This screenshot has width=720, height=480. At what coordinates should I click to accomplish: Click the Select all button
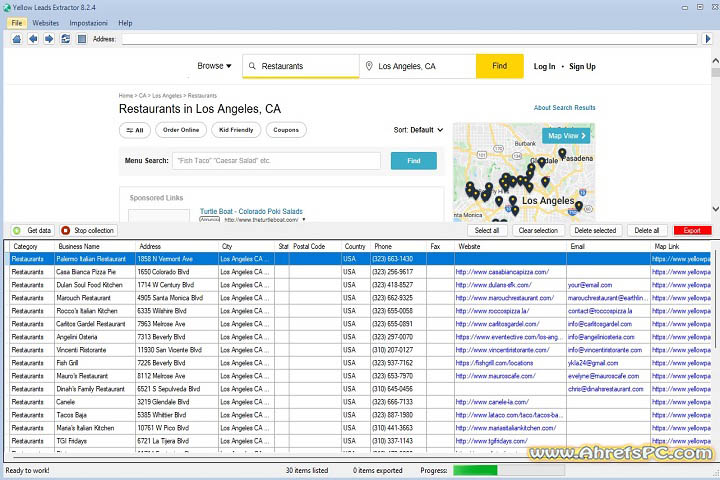click(x=487, y=231)
